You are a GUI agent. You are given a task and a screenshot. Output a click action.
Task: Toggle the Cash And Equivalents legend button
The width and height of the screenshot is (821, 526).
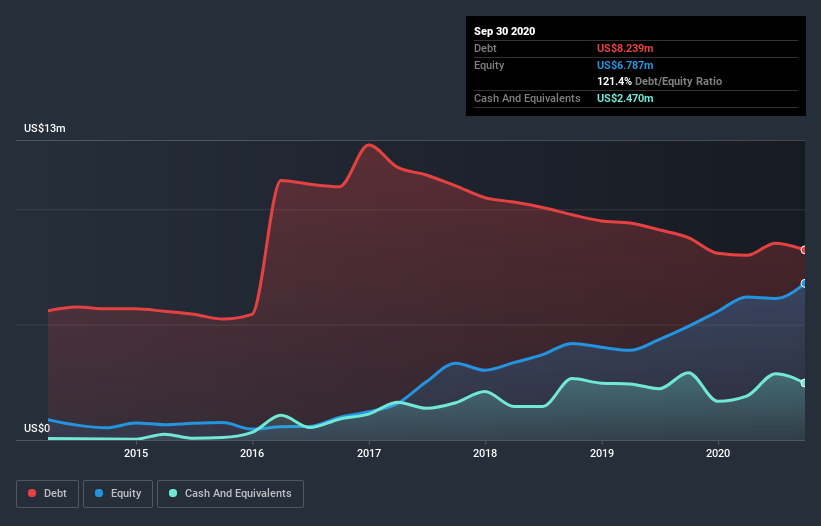[x=230, y=494]
